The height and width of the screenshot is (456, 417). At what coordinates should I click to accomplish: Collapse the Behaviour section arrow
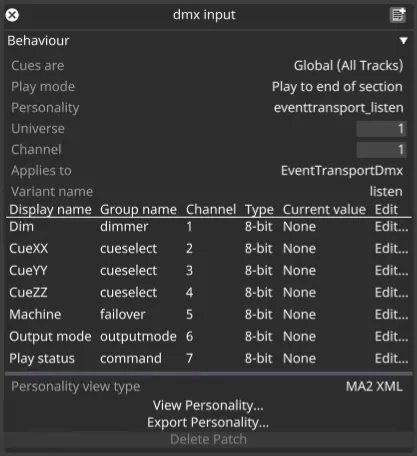click(403, 41)
